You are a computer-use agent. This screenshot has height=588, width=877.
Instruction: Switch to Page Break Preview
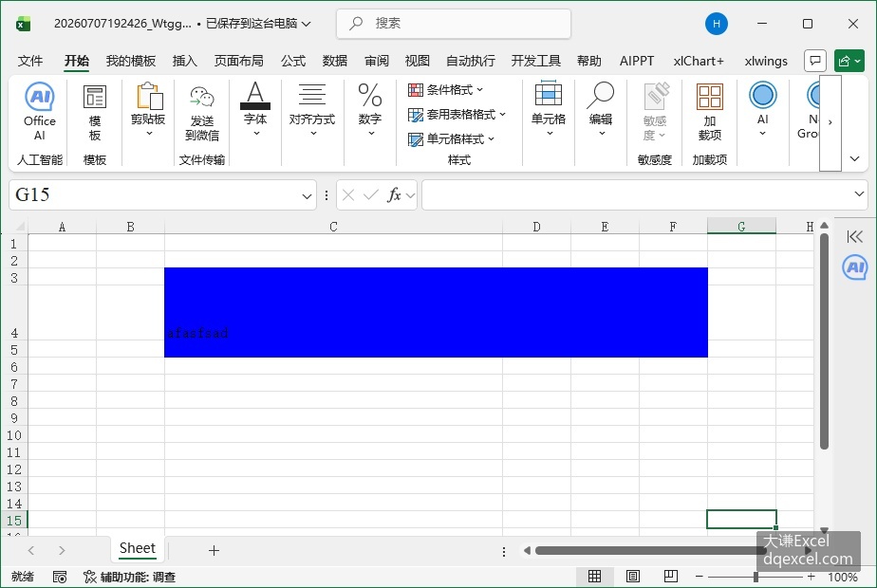pyautogui.click(x=671, y=577)
